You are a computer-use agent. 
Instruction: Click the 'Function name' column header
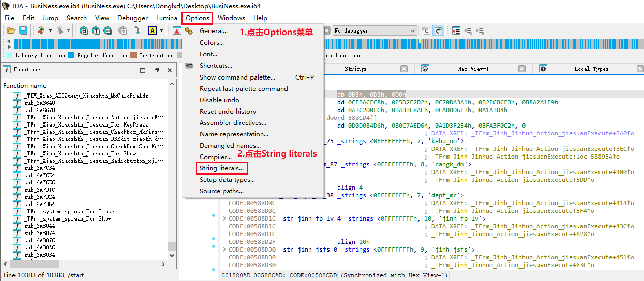pos(25,86)
